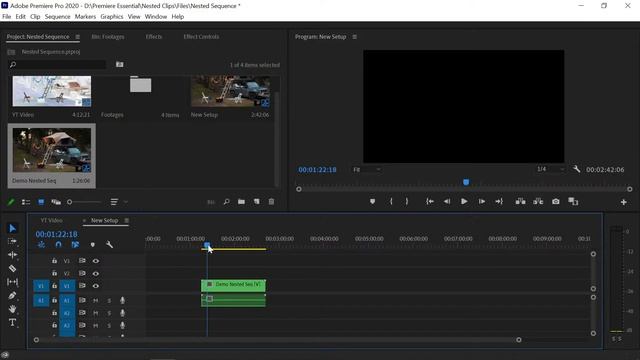Select the Ripple Edit tool
The image size is (640, 360).
pyautogui.click(x=13, y=255)
